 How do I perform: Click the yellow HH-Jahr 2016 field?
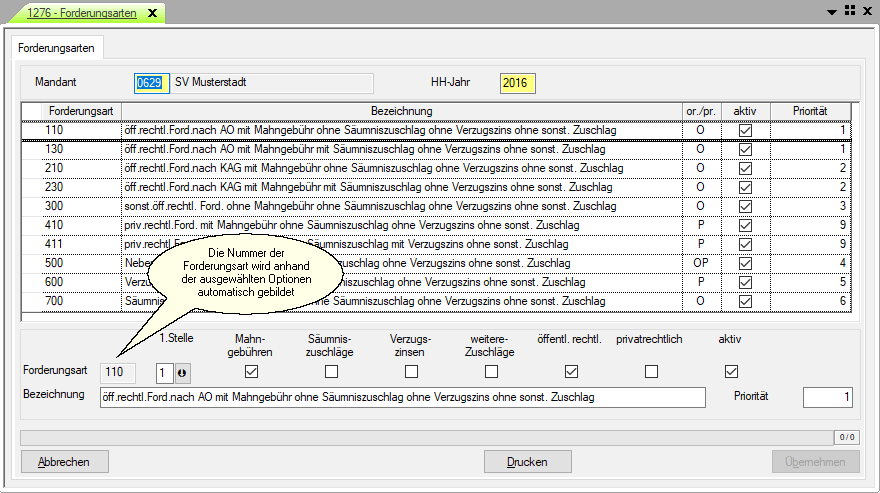click(x=518, y=83)
